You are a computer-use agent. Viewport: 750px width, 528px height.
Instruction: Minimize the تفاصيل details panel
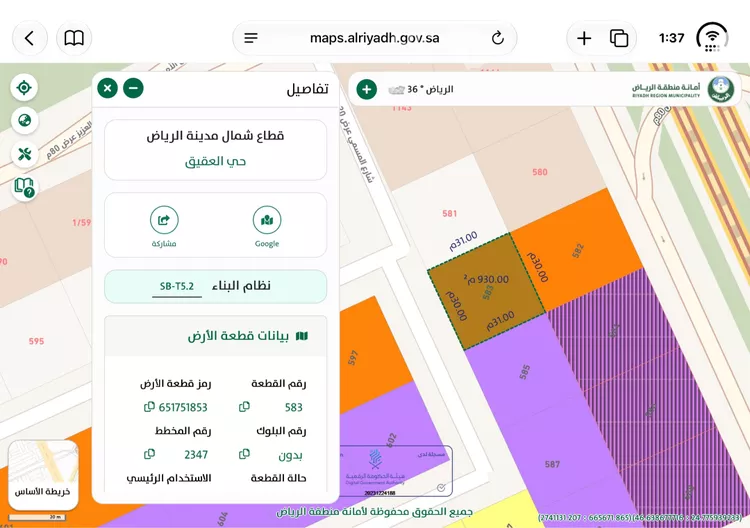tap(133, 88)
